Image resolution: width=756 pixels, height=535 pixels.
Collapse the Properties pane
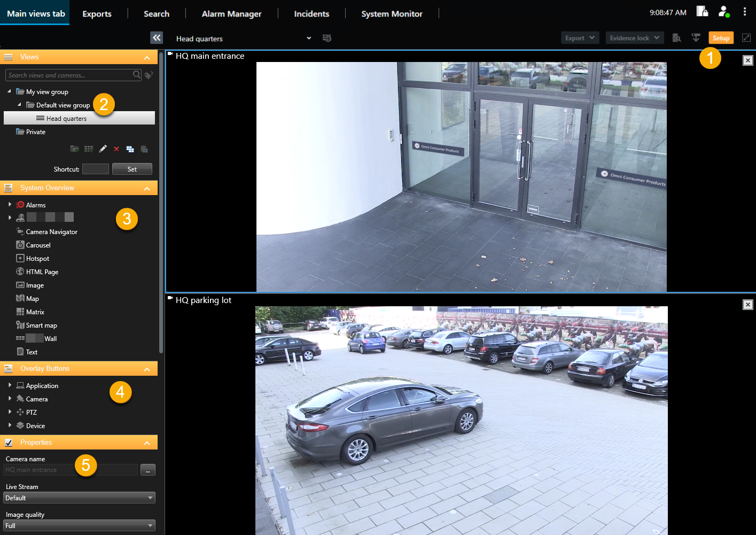coord(147,443)
